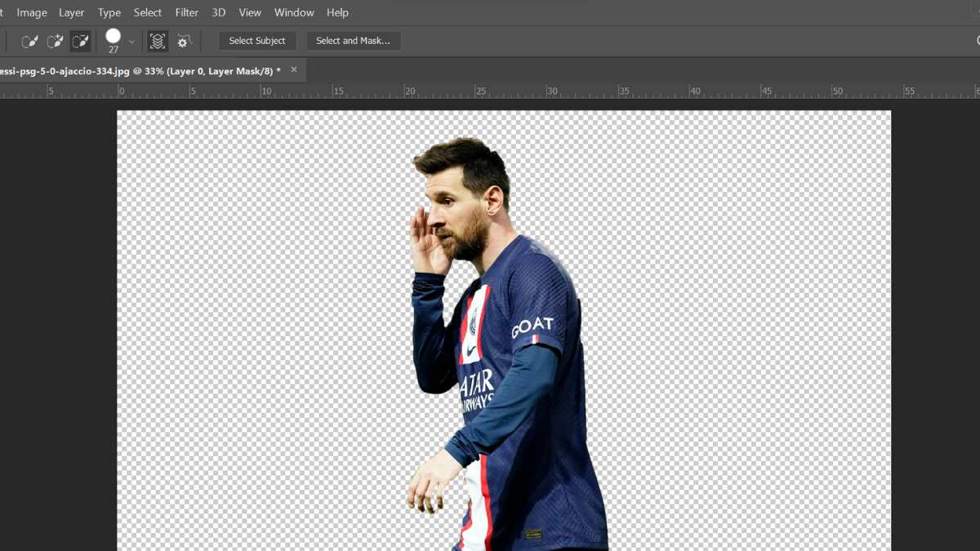Open Select and Mask workspace
Screen dimensions: 980x551
[353, 41]
